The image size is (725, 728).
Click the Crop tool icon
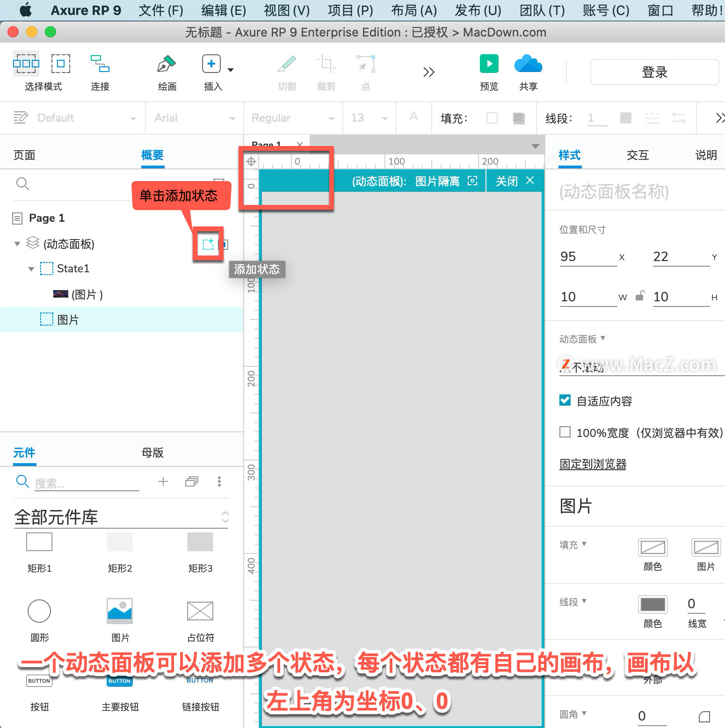click(326, 64)
